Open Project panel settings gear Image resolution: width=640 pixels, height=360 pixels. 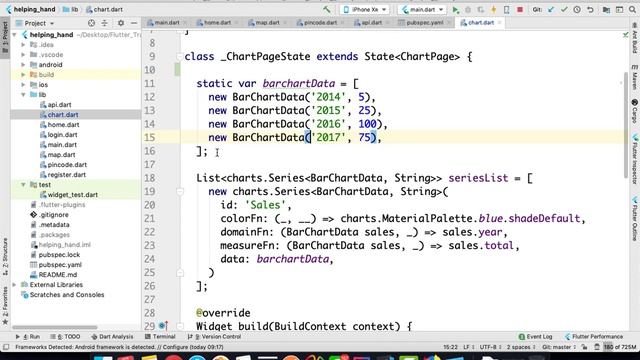(121, 23)
